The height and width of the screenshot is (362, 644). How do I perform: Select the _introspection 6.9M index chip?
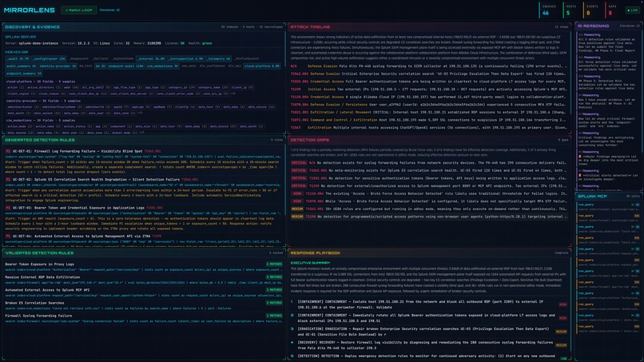[185, 59]
